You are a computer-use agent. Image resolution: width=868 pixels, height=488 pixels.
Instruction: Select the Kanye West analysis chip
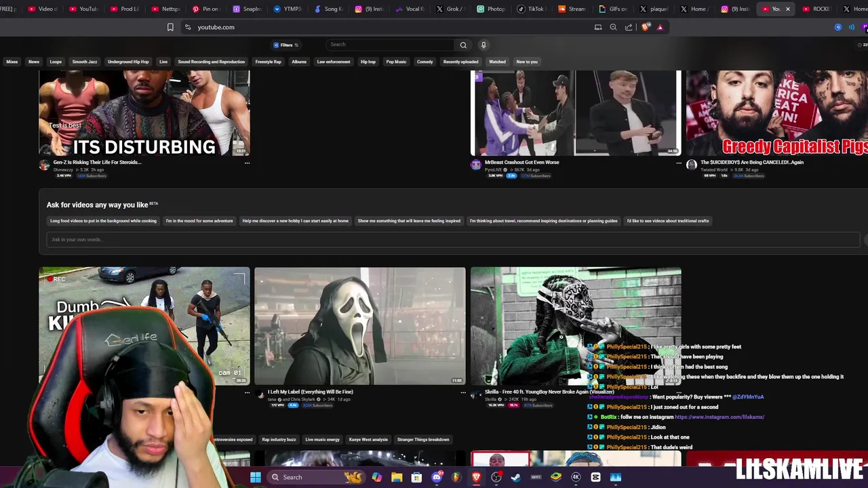(368, 440)
